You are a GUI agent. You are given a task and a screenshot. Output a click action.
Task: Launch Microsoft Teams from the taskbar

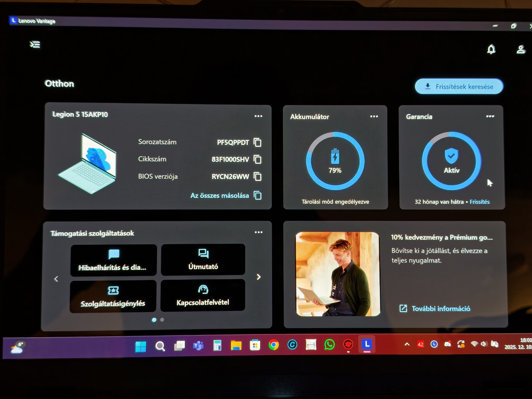198,346
